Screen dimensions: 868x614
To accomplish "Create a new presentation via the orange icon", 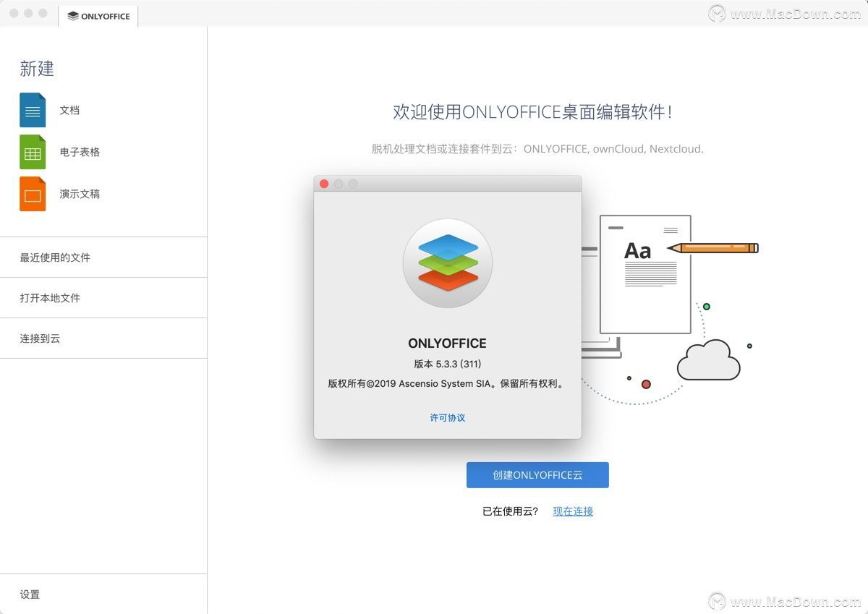I will click(x=33, y=195).
